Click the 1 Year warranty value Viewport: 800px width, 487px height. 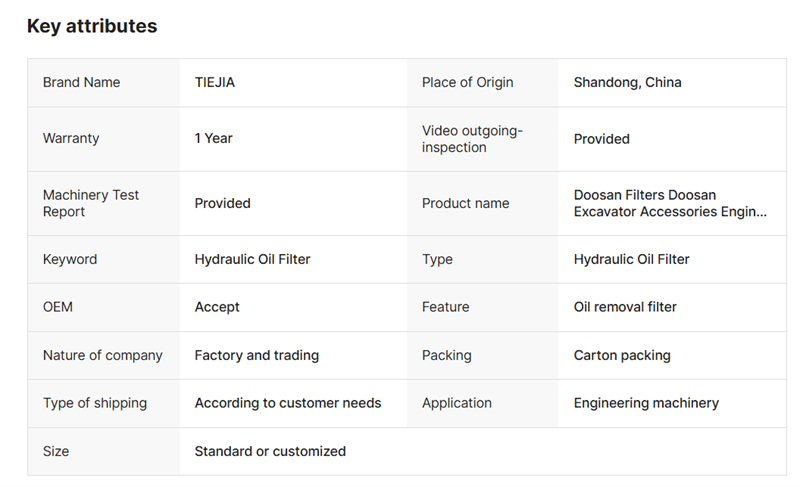click(213, 139)
